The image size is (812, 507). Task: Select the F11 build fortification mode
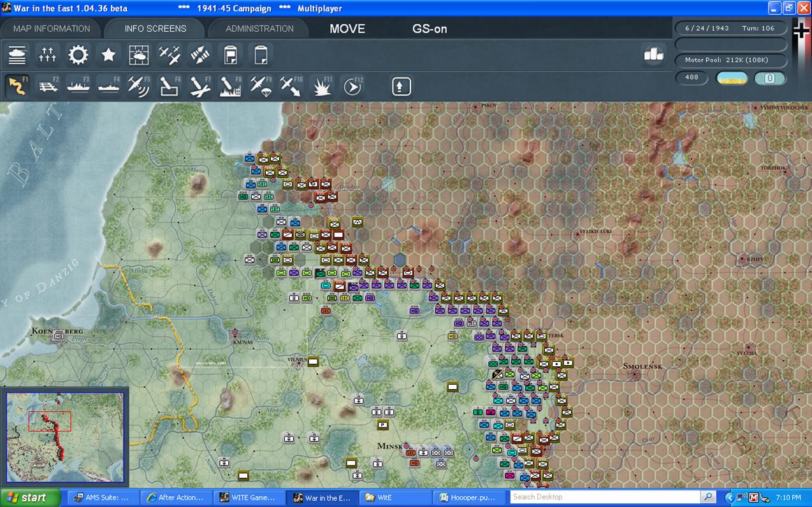click(x=322, y=86)
